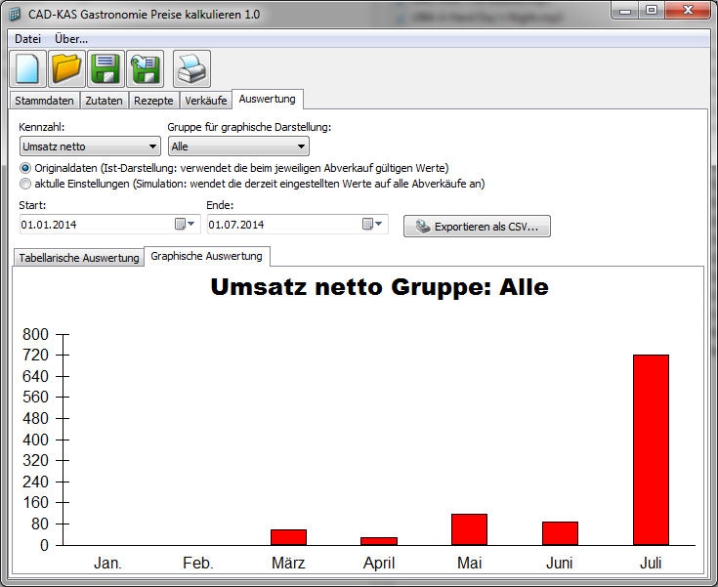Click the Save floppy disk icon

click(106, 69)
